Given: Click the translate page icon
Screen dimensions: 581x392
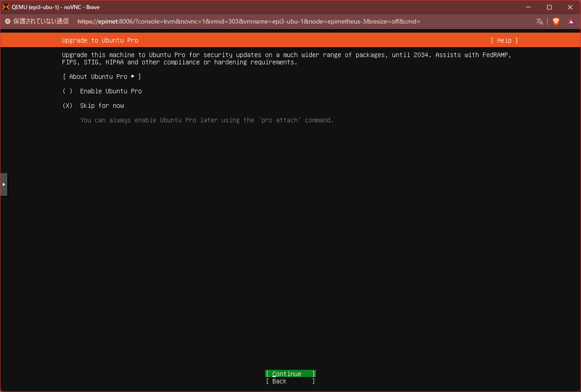Looking at the screenshot, I should tap(539, 21).
